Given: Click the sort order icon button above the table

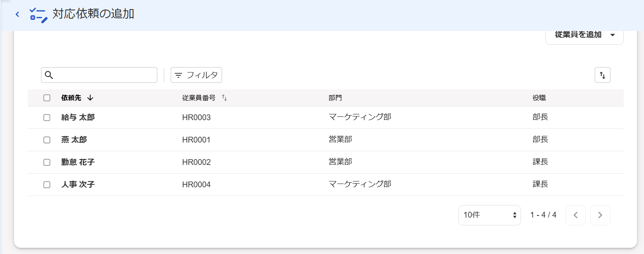Looking at the screenshot, I should (602, 75).
